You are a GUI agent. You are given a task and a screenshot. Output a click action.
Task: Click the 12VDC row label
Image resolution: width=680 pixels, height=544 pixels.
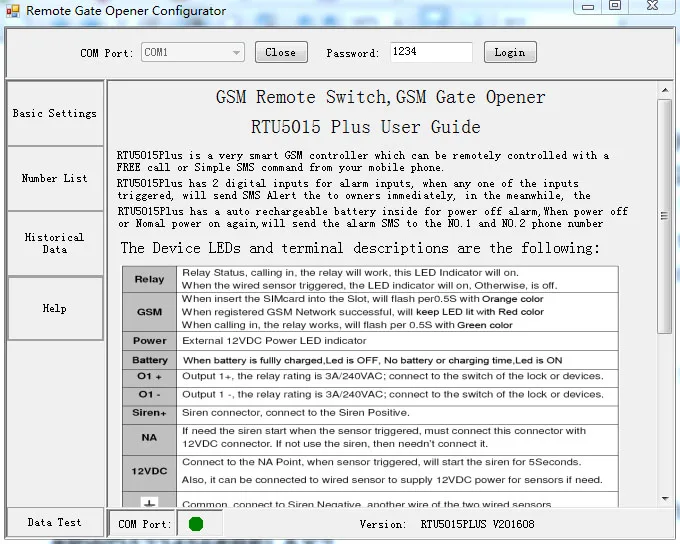click(x=149, y=472)
